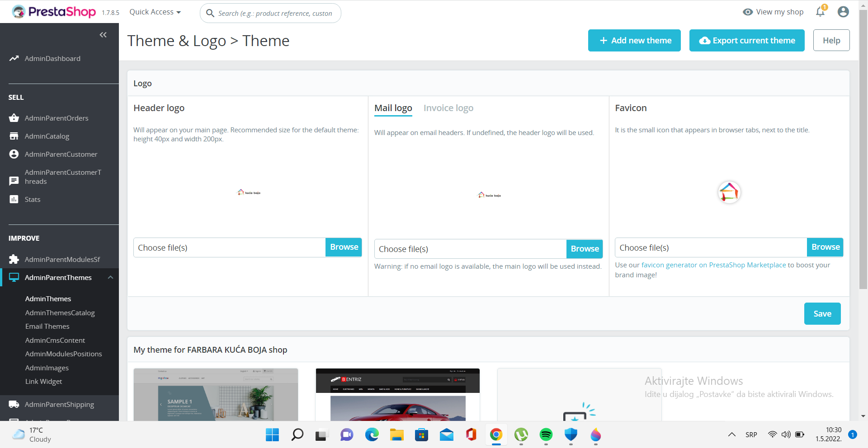Click the search magnifier icon

pos(210,13)
